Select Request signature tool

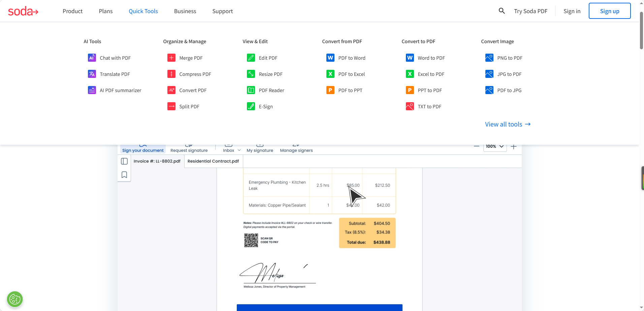pyautogui.click(x=189, y=149)
